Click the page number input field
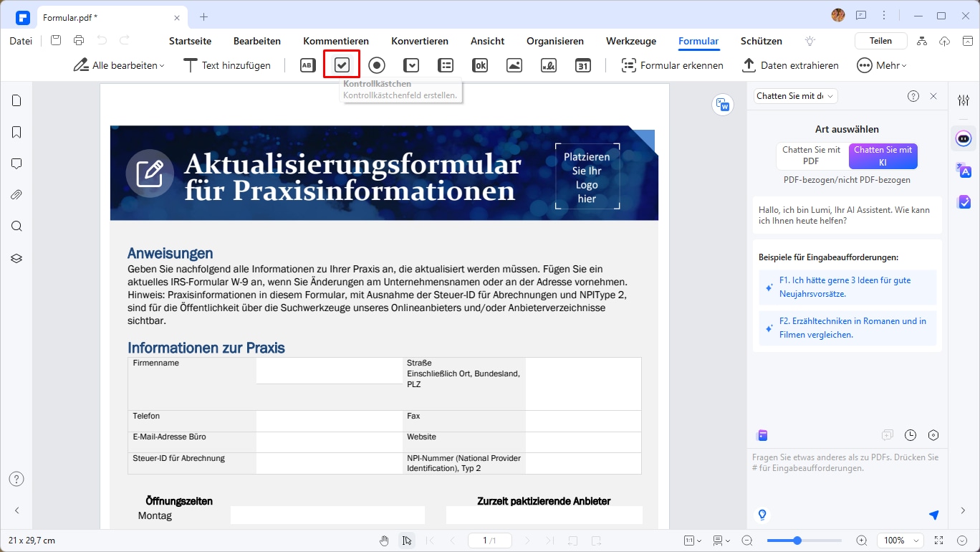Screen dimensions: 980x552 pyautogui.click(x=489, y=541)
